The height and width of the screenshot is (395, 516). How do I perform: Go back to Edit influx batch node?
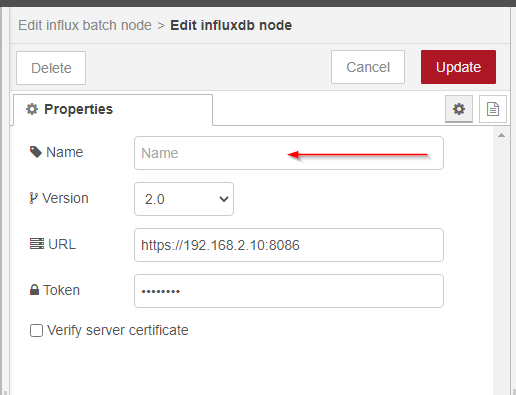click(85, 25)
